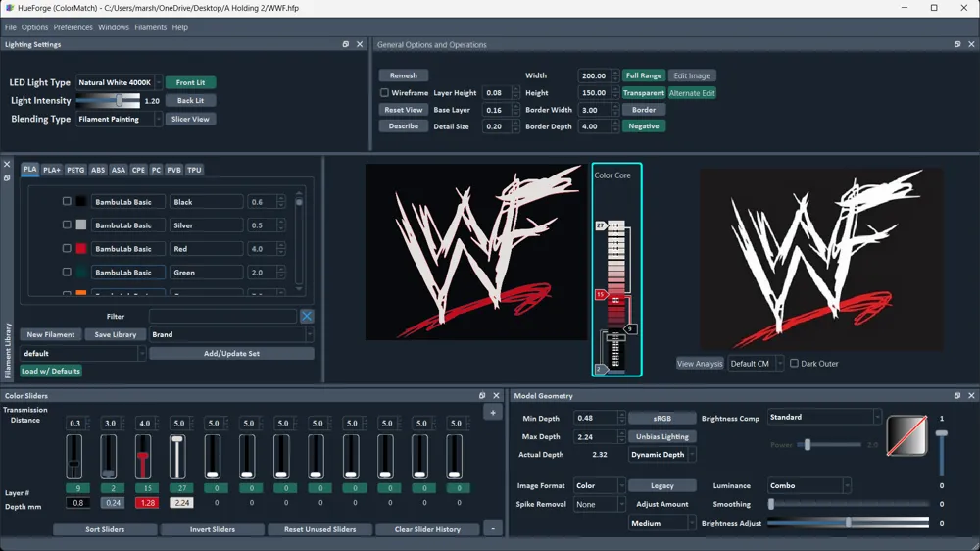Close the Model Geometry panel

pos(971,396)
